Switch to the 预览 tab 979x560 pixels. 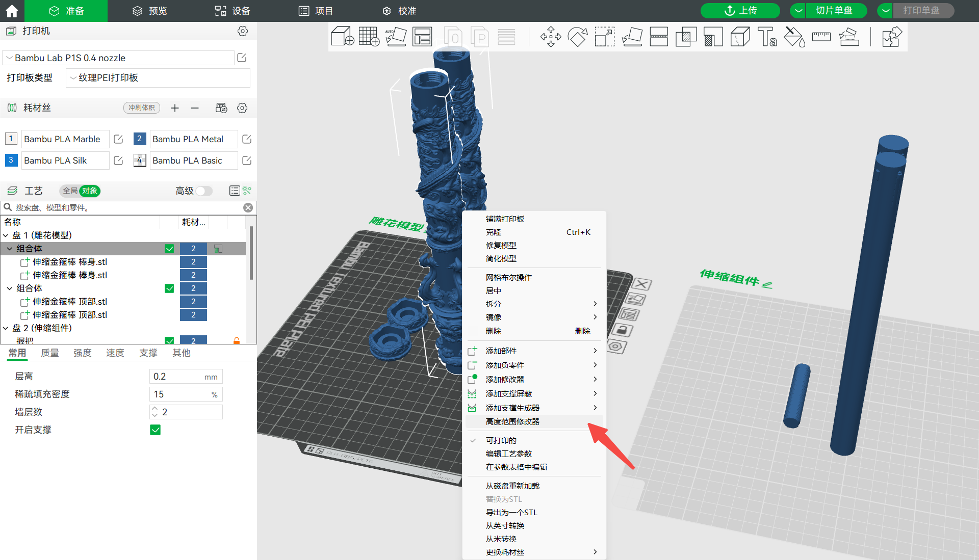click(149, 11)
